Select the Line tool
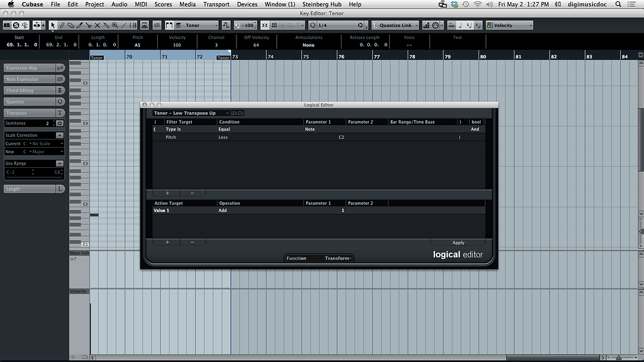This screenshot has width=644, height=362. click(x=123, y=25)
